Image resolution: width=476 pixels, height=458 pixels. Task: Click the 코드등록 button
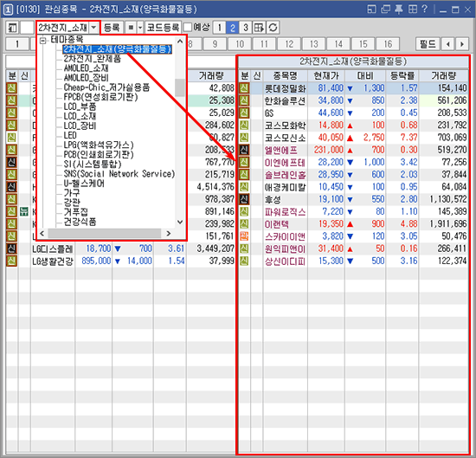(x=163, y=28)
